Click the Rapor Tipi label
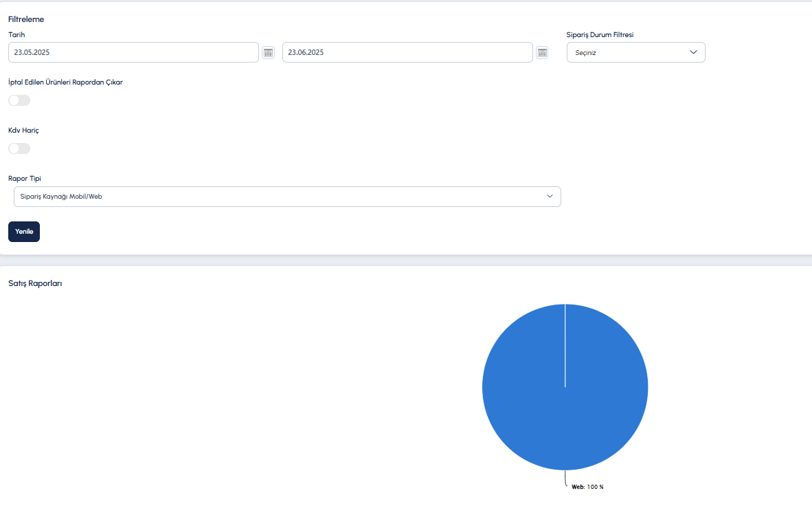 (x=24, y=178)
